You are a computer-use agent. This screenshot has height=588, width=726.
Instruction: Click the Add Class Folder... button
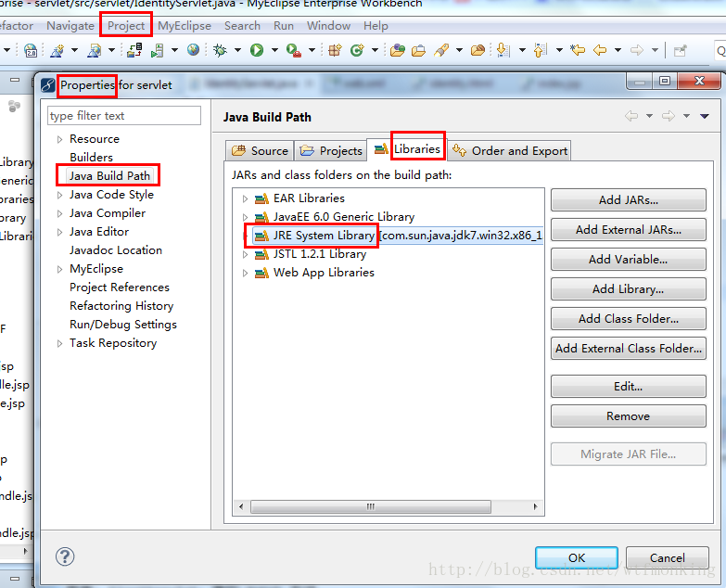629,318
